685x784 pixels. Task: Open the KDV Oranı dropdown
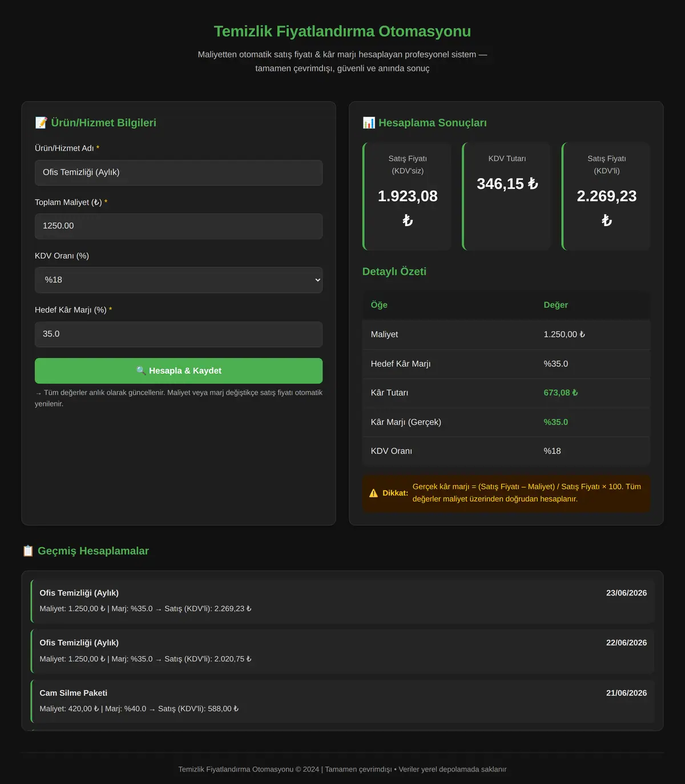[179, 280]
